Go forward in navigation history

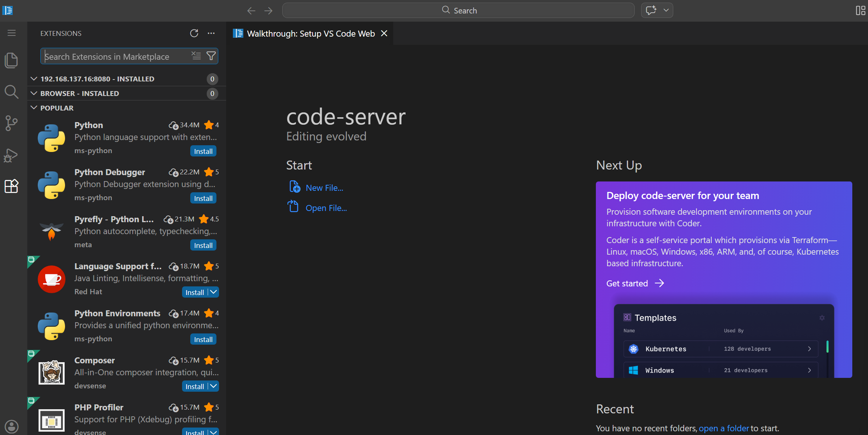click(268, 10)
